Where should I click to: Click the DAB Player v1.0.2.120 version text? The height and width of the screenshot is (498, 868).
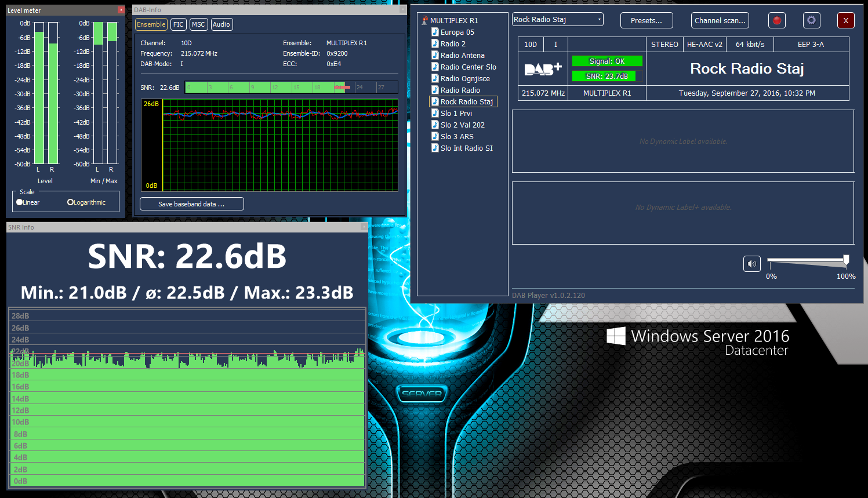coord(549,295)
